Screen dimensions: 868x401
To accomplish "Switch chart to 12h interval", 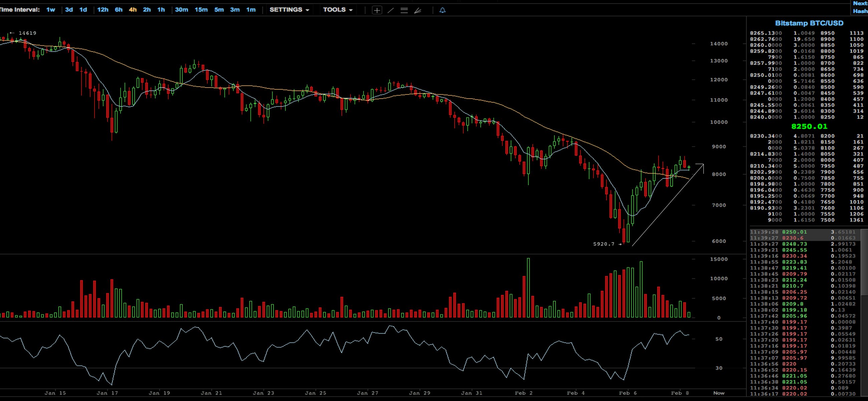I will point(103,10).
